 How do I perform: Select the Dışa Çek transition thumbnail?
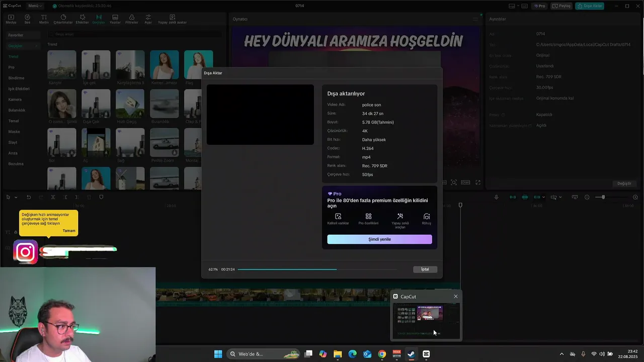point(96,104)
